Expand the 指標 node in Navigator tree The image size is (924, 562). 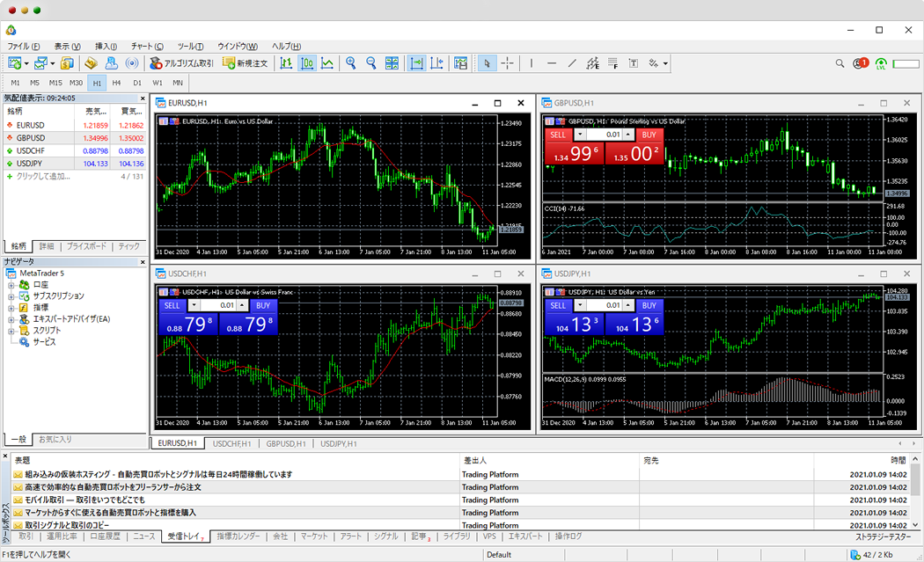click(11, 308)
